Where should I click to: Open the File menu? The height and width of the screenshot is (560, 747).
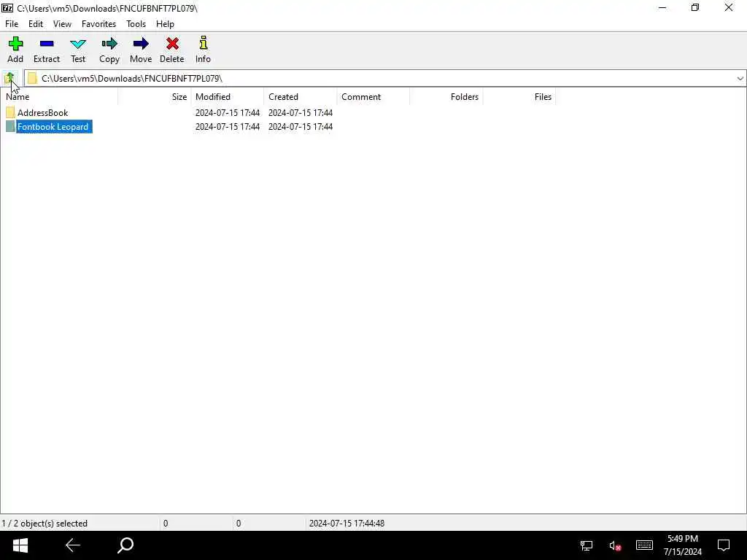[x=12, y=24]
